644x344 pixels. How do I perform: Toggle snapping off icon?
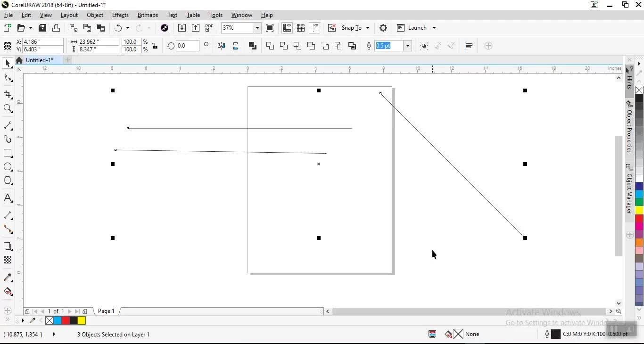pos(332,28)
